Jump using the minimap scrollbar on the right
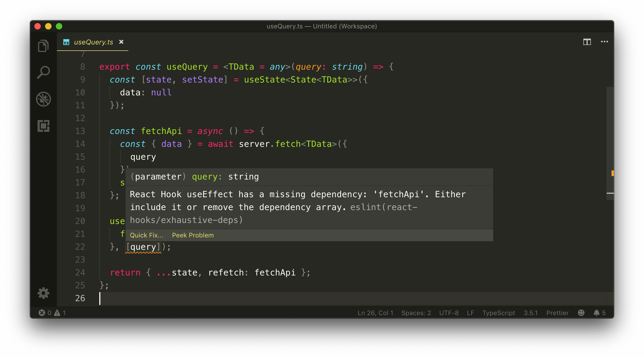Viewport: 644px width, 358px height. (609, 142)
